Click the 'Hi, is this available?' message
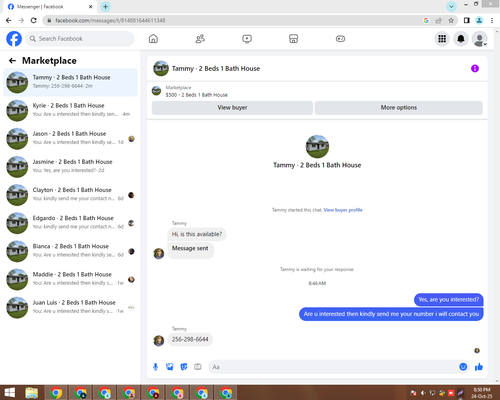500x400 pixels. (x=197, y=234)
